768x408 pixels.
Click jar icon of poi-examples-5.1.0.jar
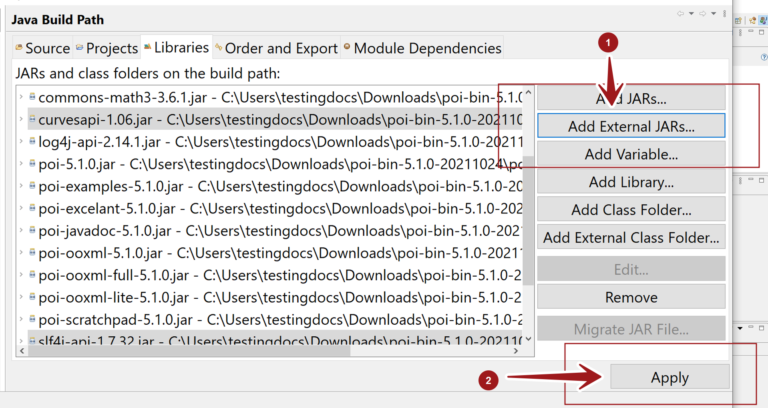click(32, 186)
